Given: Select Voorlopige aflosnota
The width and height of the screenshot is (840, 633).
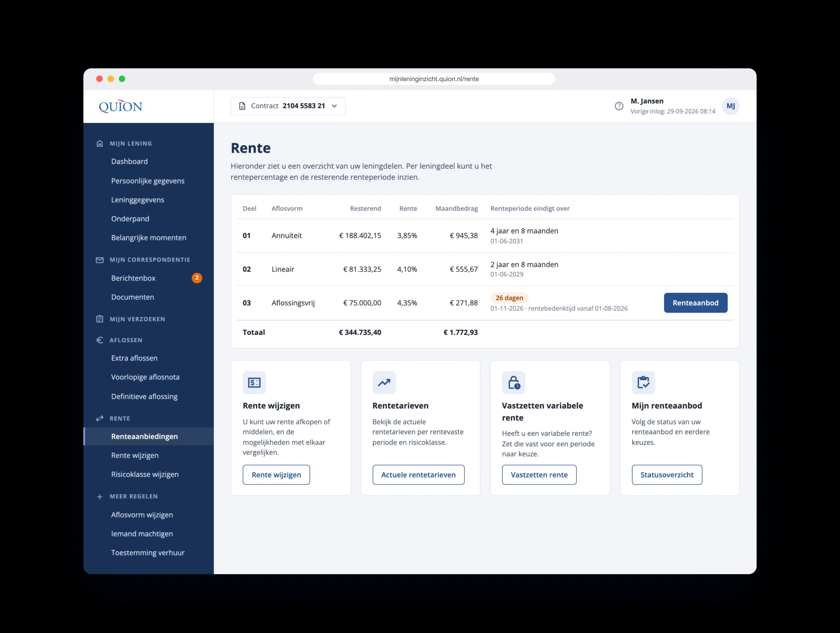Looking at the screenshot, I should point(145,377).
